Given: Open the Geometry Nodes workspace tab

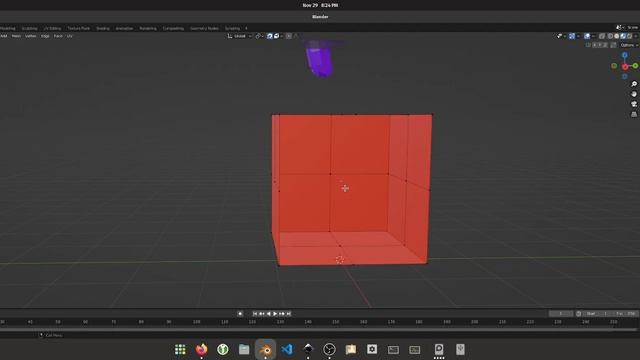Looking at the screenshot, I should point(204,28).
